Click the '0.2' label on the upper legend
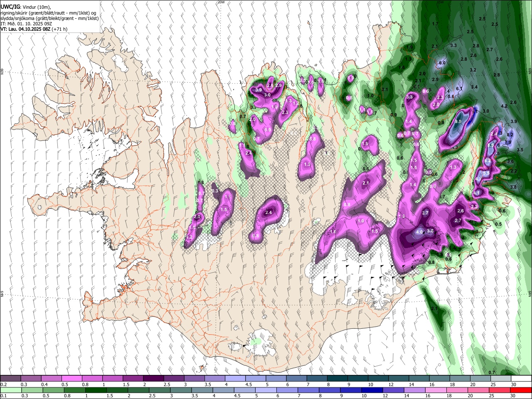 pyautogui.click(x=3, y=384)
